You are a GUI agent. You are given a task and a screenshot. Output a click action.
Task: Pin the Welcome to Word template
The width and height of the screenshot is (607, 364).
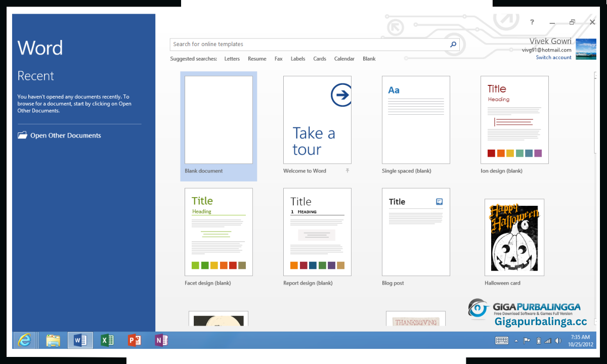pyautogui.click(x=348, y=171)
